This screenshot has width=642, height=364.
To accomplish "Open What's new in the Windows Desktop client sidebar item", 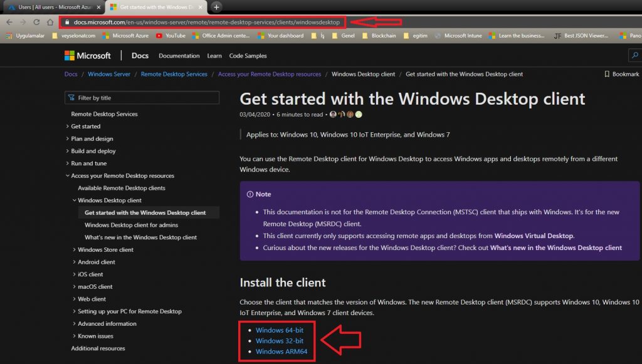I will point(140,237).
